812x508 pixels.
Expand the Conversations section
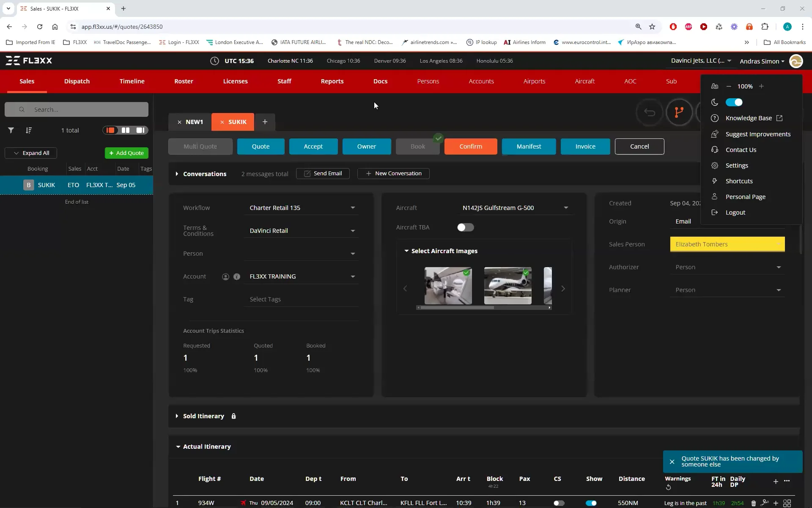[x=177, y=174]
